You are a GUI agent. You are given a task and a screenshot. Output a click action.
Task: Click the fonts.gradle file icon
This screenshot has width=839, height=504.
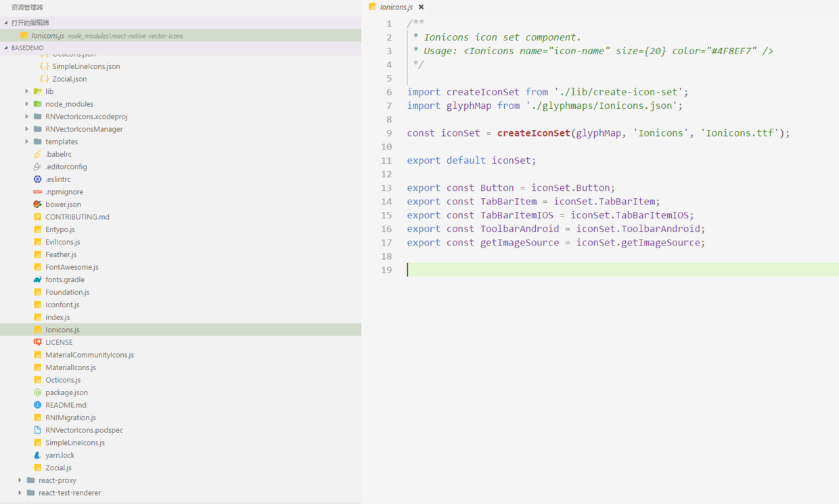[38, 279]
